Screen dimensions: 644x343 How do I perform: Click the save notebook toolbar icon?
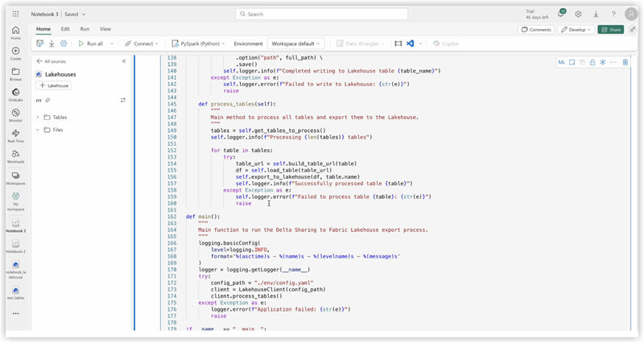39,43
